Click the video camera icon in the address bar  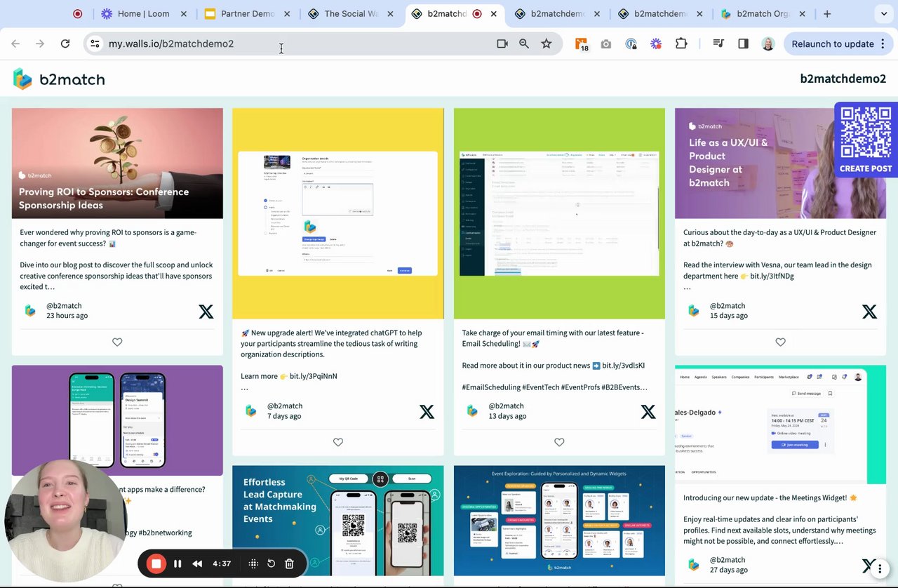coord(502,44)
